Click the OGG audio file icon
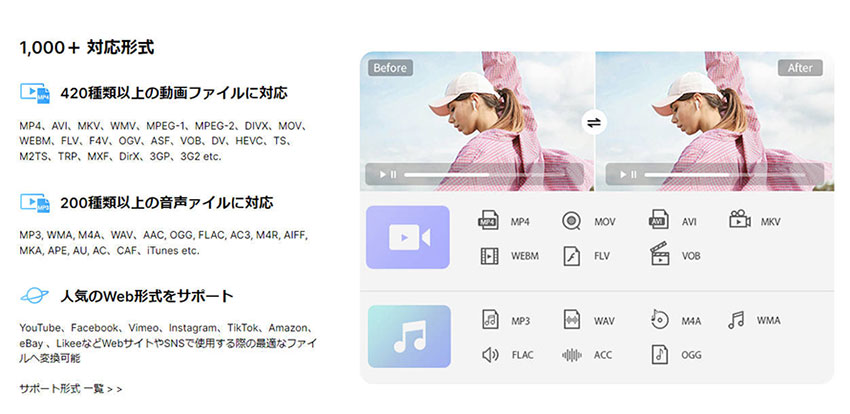This screenshot has width=850, height=414. (x=658, y=355)
